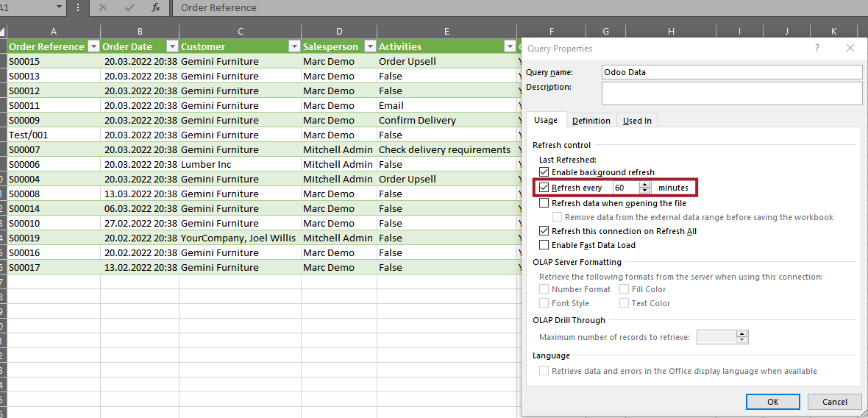Open the Name Box dropdown arrow
This screenshot has width=868, height=418.
click(x=59, y=7)
